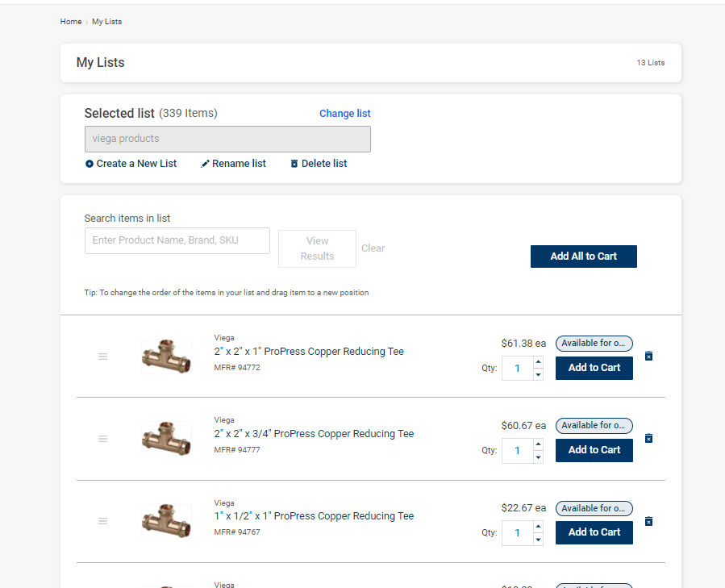Click Rename list
Image resolution: width=725 pixels, height=588 pixels.
[x=233, y=163]
